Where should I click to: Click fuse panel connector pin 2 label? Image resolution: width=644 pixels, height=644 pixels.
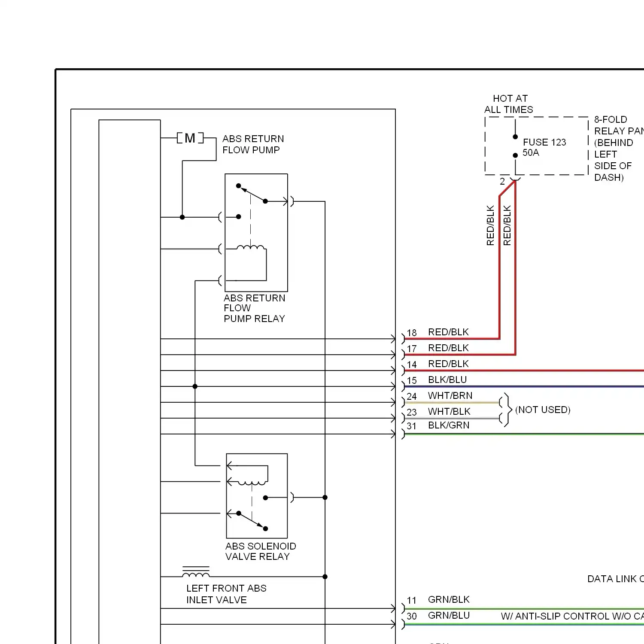[502, 182]
